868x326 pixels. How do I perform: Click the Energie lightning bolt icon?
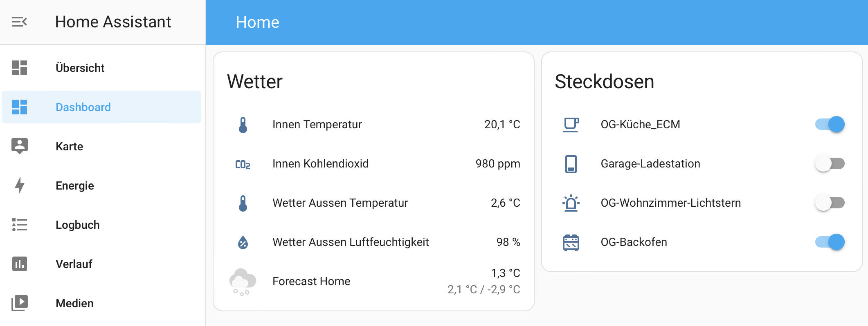[x=19, y=185]
